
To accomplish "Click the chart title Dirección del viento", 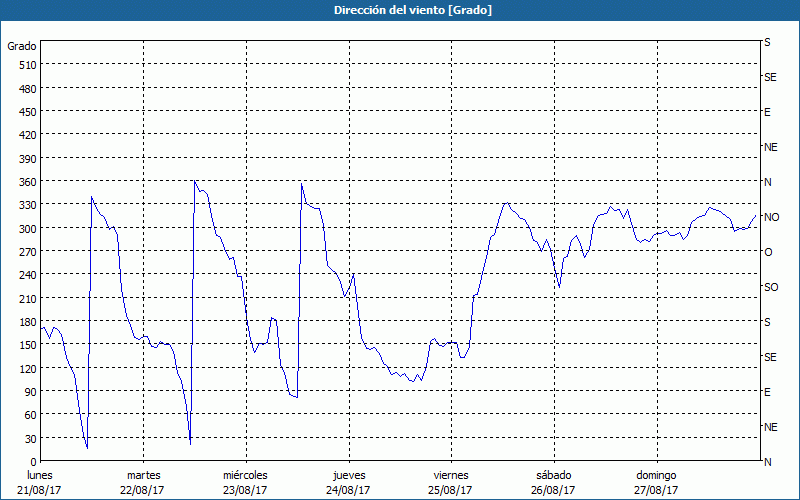I will click(400, 10).
